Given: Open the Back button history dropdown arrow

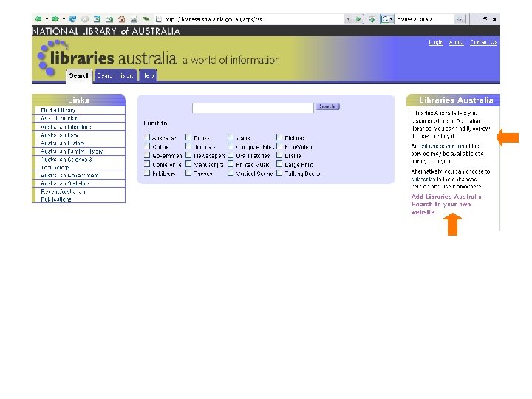Looking at the screenshot, I should (47, 19).
